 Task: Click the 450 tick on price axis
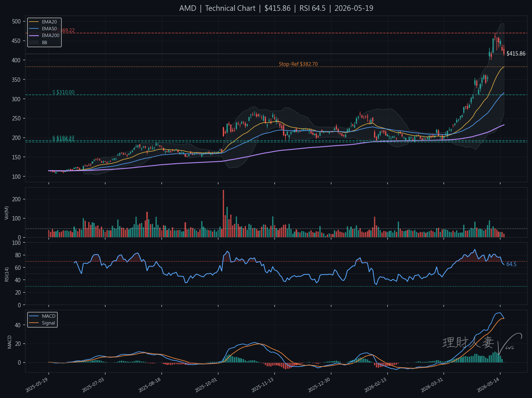pyautogui.click(x=16, y=41)
